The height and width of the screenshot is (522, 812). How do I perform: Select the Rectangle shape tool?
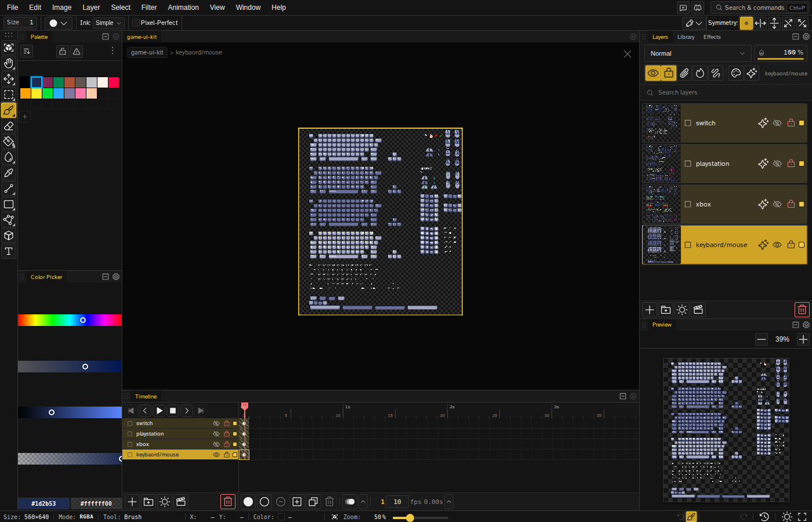click(9, 204)
